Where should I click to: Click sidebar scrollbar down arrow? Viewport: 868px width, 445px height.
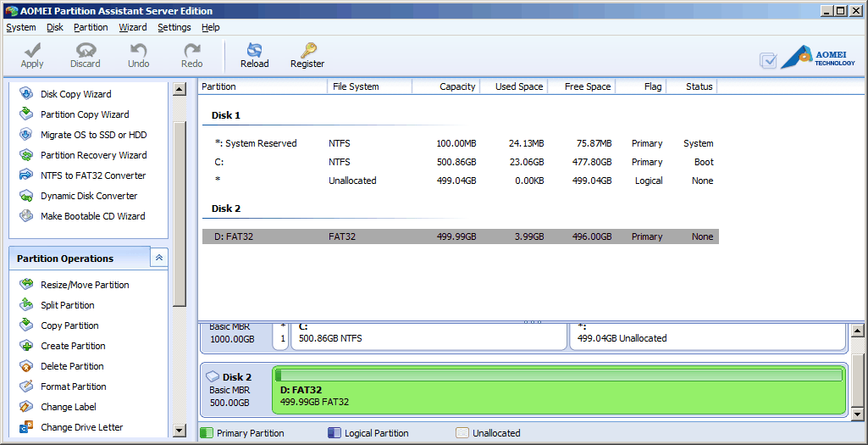tap(180, 430)
